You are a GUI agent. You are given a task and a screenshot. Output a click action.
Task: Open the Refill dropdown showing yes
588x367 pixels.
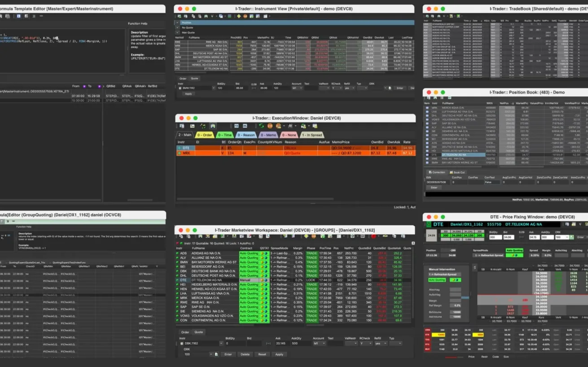(380, 343)
